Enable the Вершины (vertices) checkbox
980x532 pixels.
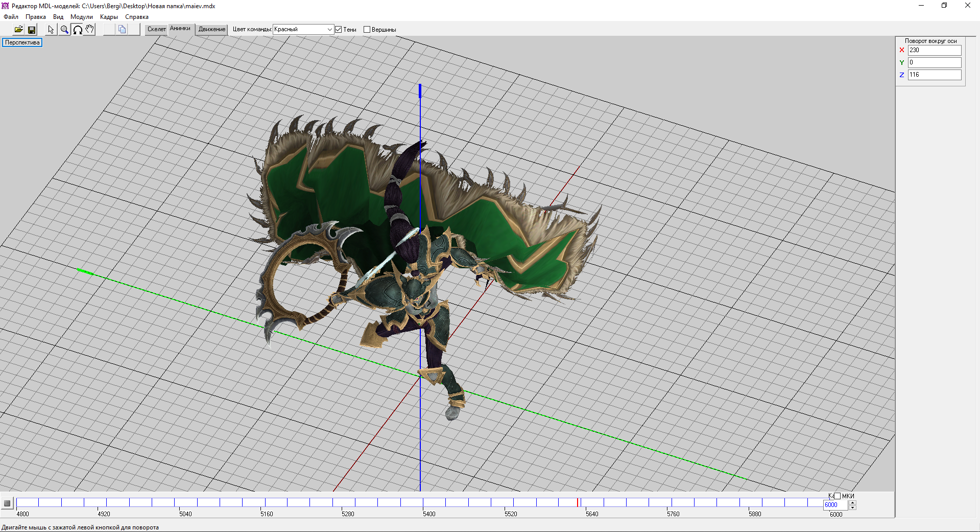[x=367, y=30]
